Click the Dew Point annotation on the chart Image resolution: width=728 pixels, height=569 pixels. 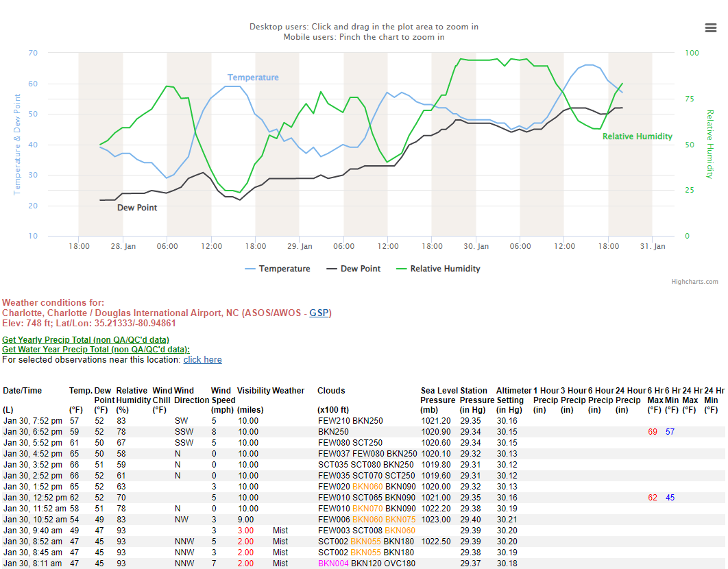click(138, 207)
